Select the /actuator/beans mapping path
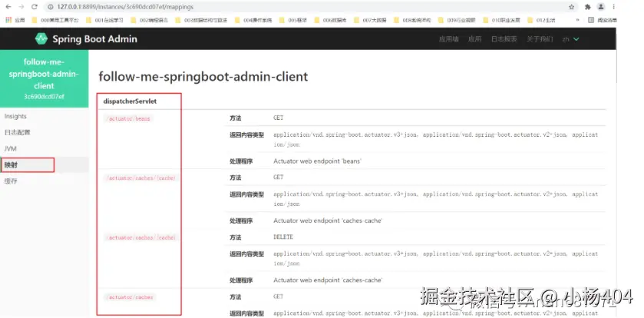The image size is (644, 318). click(128, 119)
